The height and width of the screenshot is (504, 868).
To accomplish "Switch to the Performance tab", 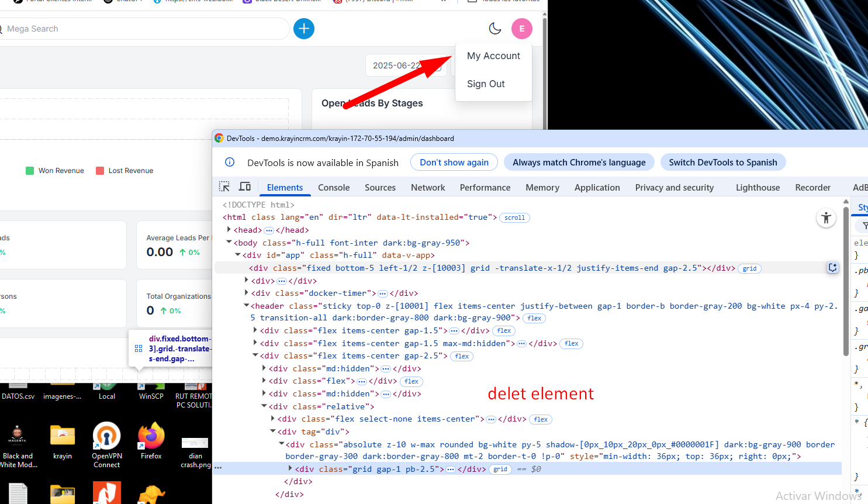I will [485, 188].
